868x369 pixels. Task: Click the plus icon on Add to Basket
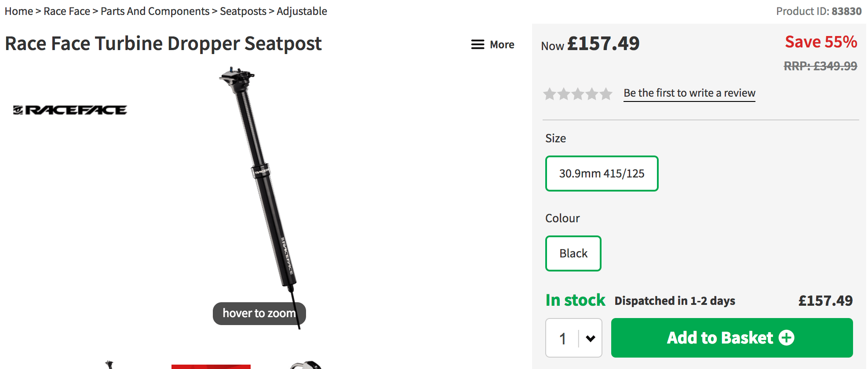786,337
